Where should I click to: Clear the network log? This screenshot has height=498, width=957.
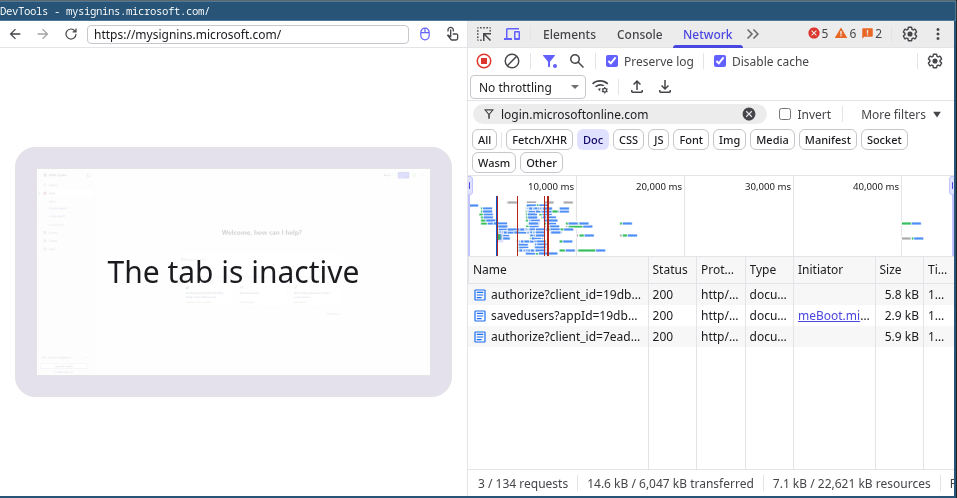[x=511, y=61]
